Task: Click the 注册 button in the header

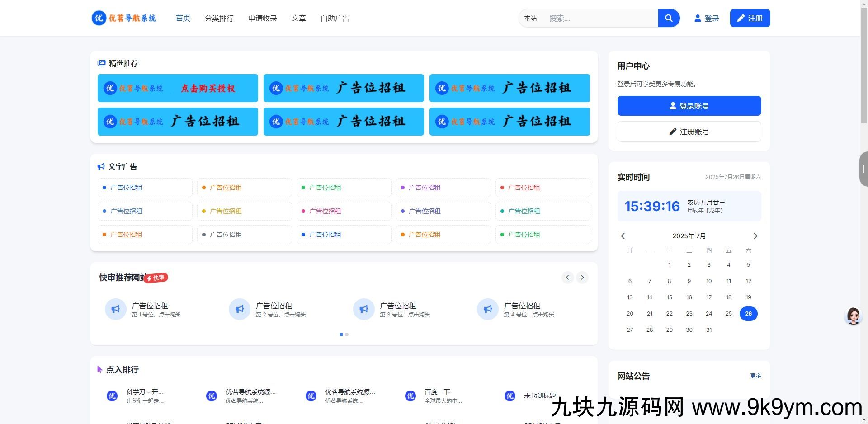Action: (750, 18)
